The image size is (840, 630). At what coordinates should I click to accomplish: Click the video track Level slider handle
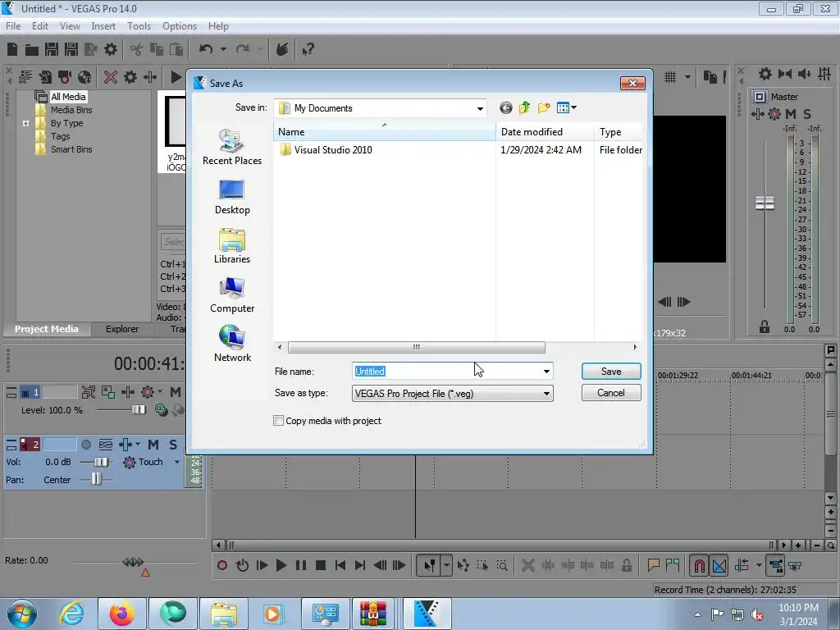[139, 410]
